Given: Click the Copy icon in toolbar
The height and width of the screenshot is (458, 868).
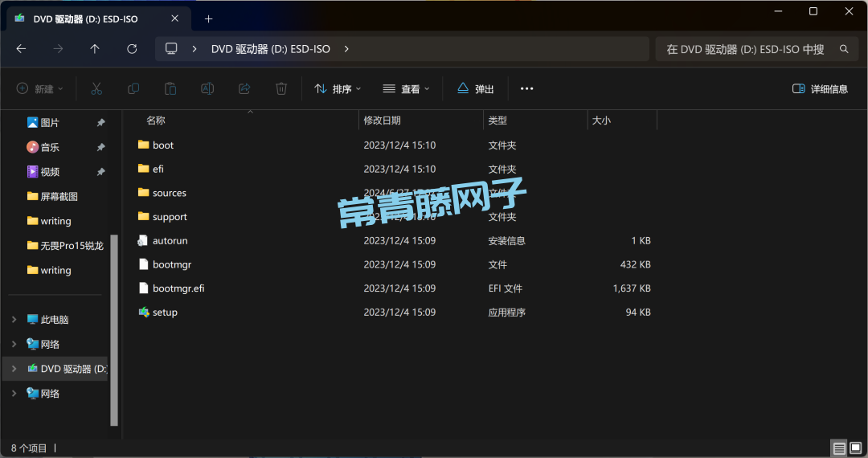Looking at the screenshot, I should [x=133, y=88].
